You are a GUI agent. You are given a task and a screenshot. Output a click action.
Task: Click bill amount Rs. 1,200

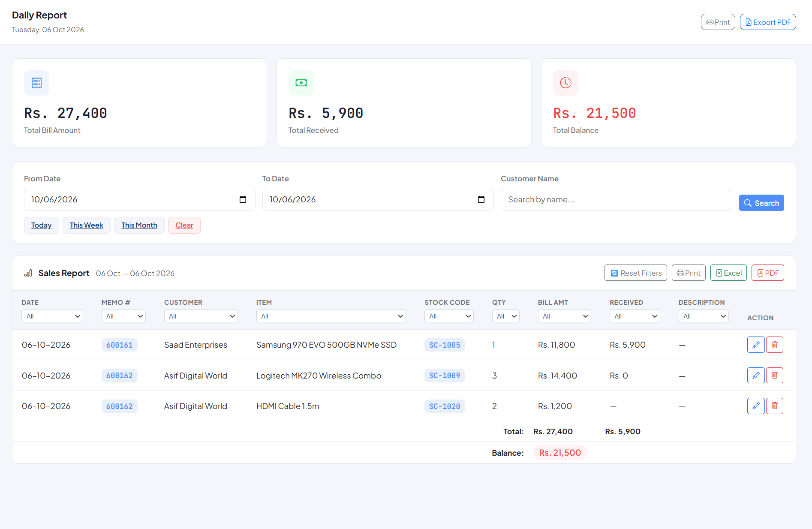pyautogui.click(x=555, y=406)
